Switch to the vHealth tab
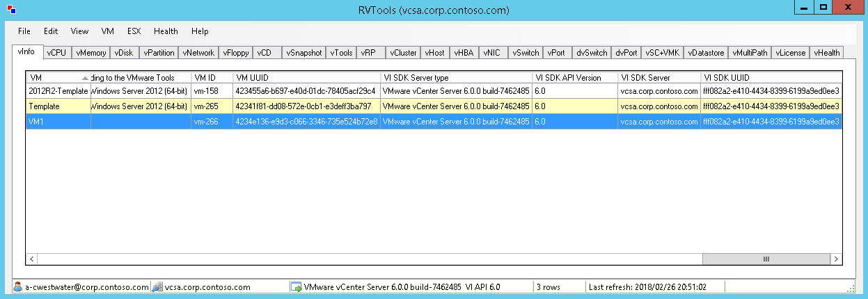This screenshot has width=868, height=299. [x=827, y=53]
